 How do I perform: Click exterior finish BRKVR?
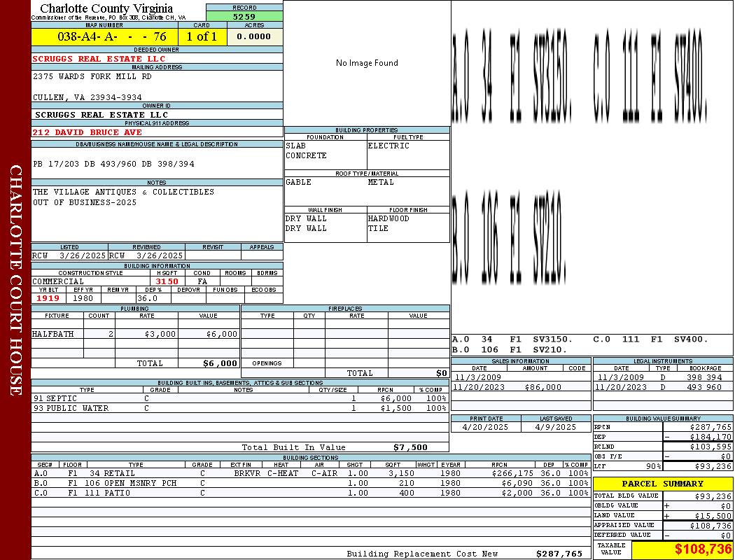[x=247, y=473]
